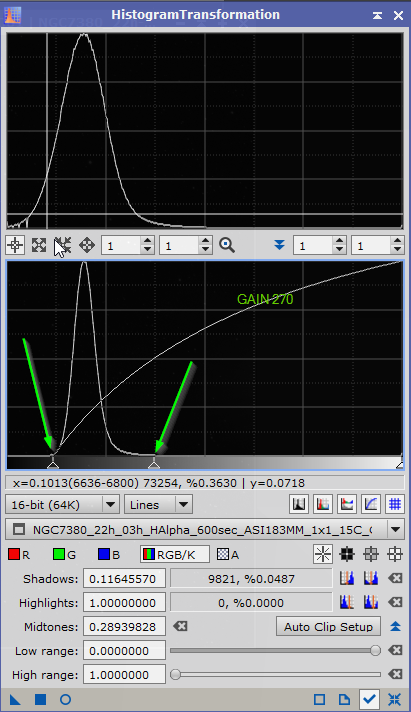Click second auto-clip histogram icon in Highlights row

click(371, 603)
